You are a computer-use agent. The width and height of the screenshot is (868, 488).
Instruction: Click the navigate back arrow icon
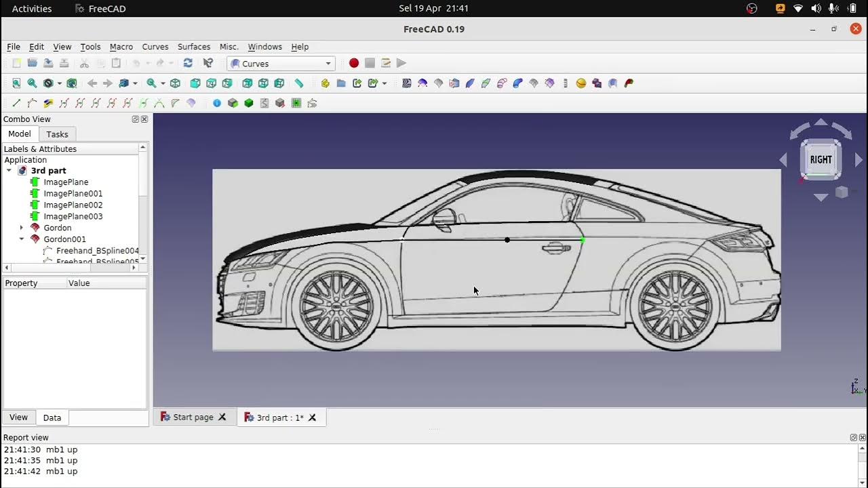click(92, 83)
